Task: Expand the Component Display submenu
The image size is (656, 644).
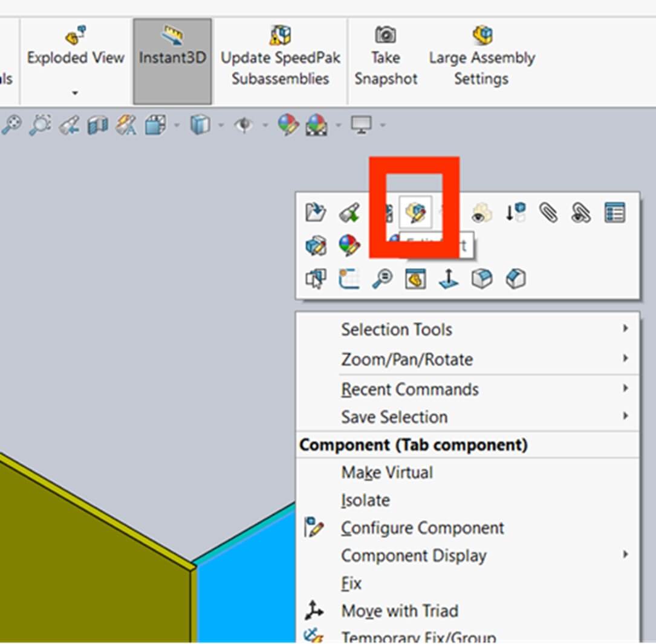Action: coord(414,555)
